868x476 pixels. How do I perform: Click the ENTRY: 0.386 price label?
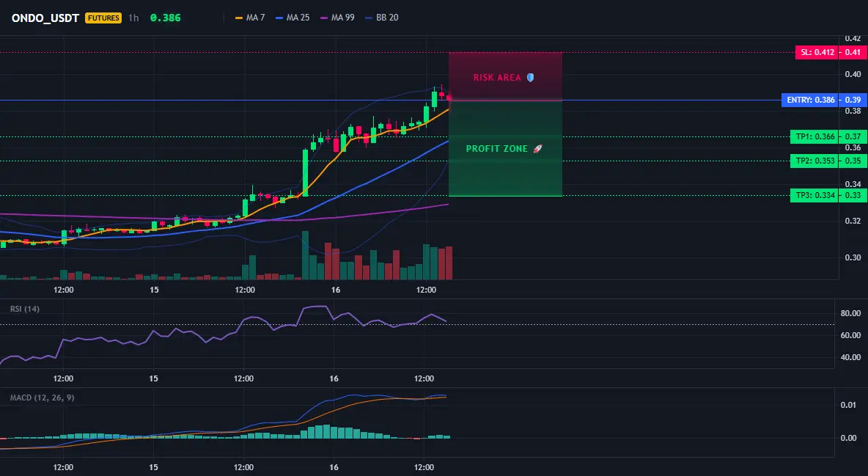coord(810,100)
